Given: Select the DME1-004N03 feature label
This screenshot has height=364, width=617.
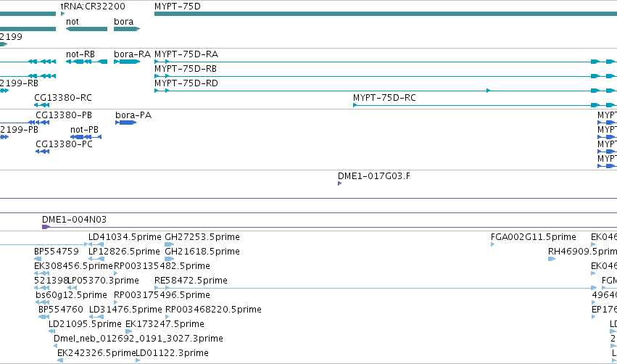Looking at the screenshot, I should [x=75, y=220].
